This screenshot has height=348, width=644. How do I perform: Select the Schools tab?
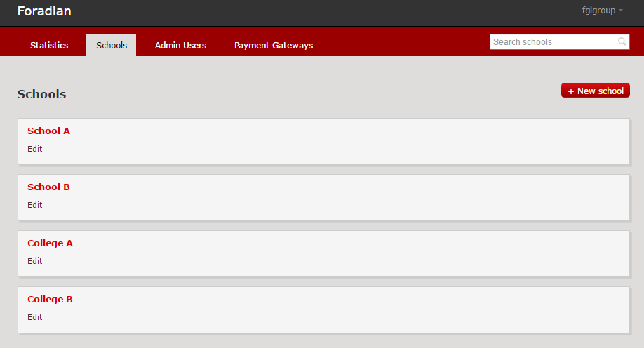(x=112, y=45)
